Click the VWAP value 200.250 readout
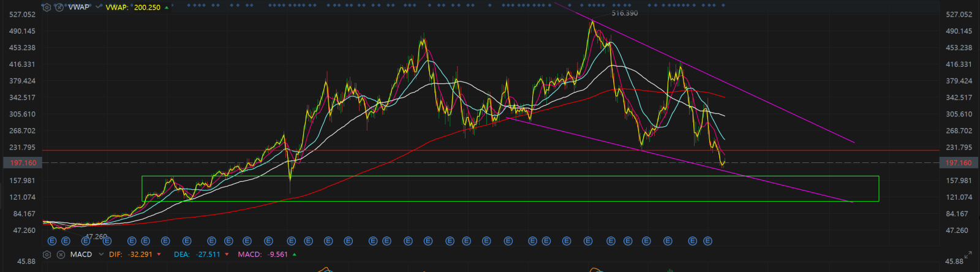Viewport: 980px width, 272px height. (147, 7)
